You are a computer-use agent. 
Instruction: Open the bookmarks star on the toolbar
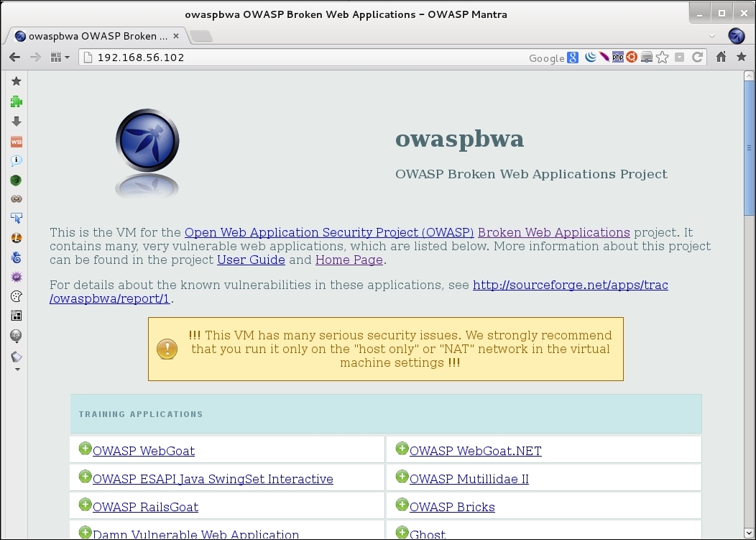[742, 57]
